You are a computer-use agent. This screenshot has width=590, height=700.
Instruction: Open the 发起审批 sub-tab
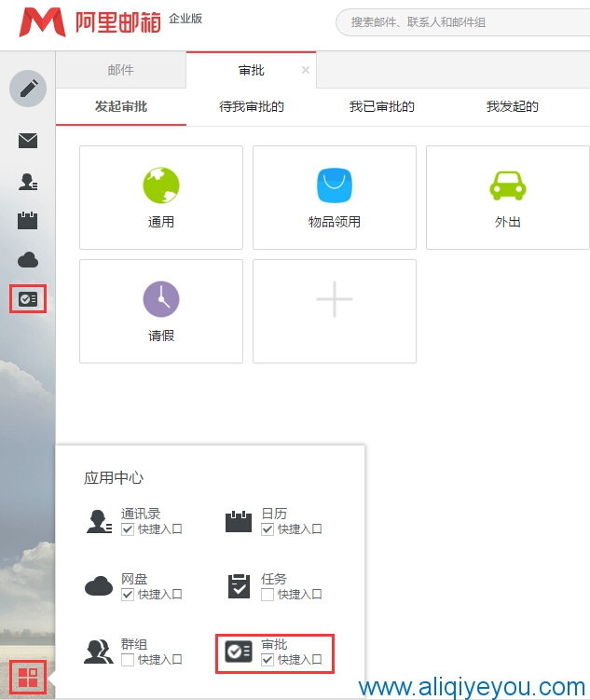(121, 106)
